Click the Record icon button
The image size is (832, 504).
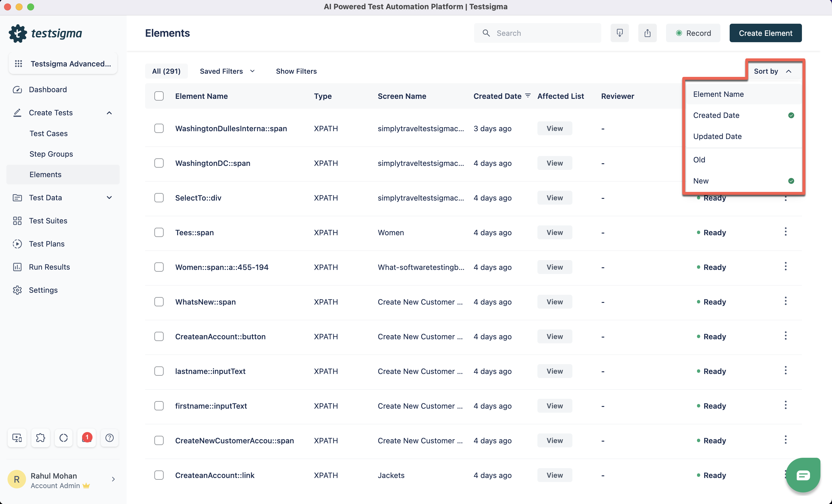tap(693, 33)
